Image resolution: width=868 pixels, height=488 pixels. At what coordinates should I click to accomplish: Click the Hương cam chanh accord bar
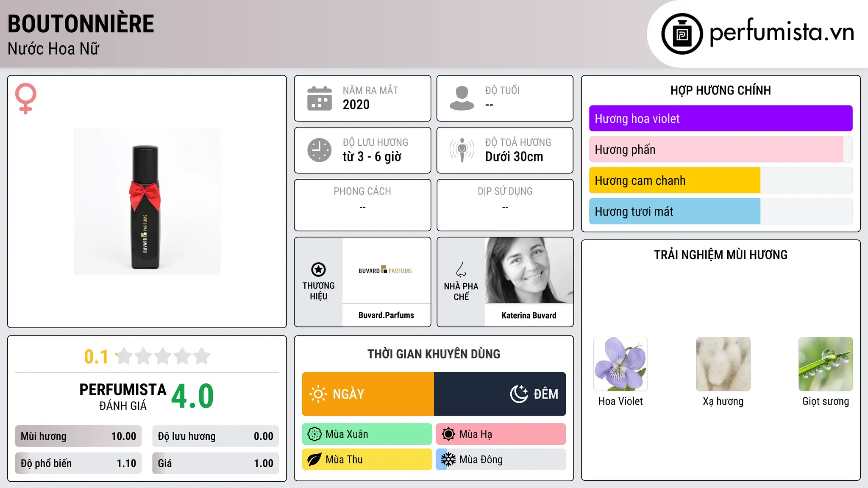click(x=721, y=180)
